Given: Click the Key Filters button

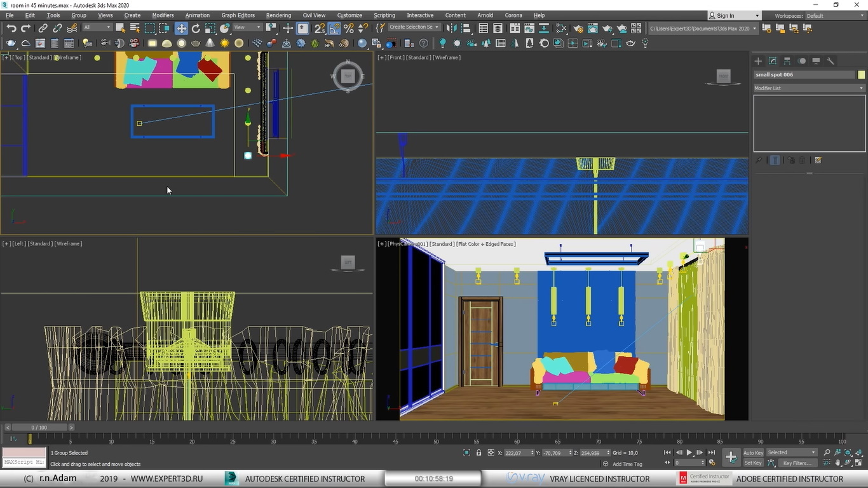Looking at the screenshot, I should pyautogui.click(x=797, y=463).
